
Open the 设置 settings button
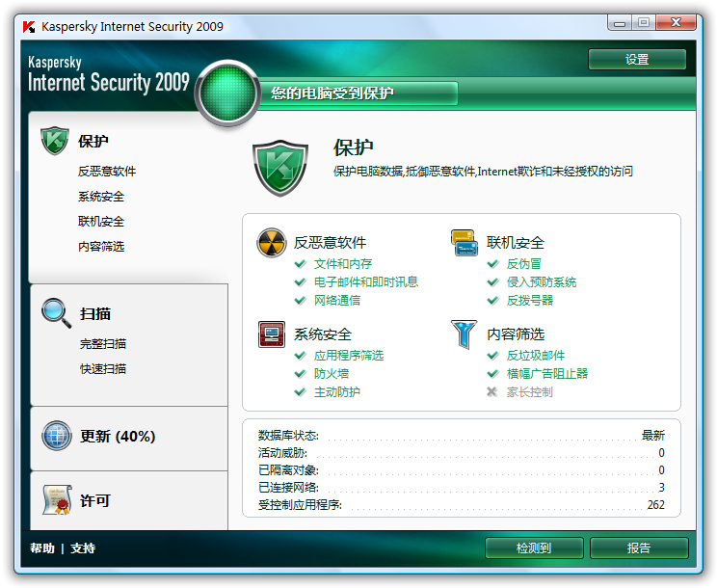click(x=637, y=60)
